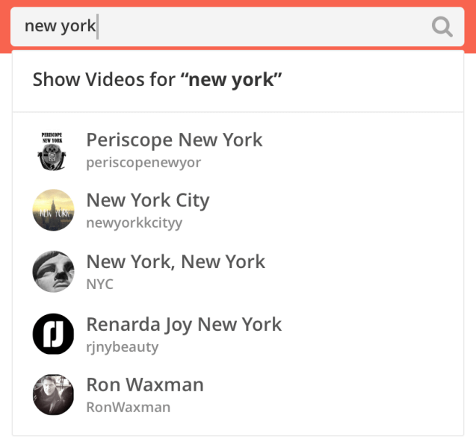
Task: Select the Ron Waxman result
Action: tap(238, 395)
